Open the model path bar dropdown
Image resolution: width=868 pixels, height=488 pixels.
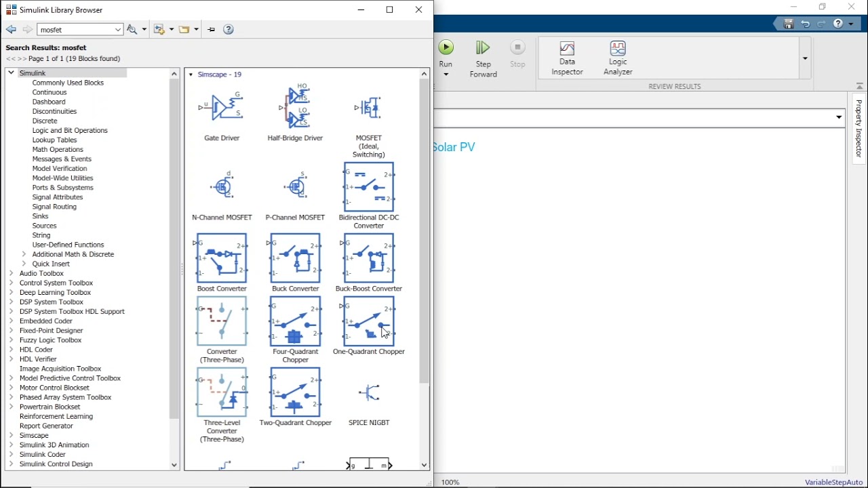click(839, 117)
